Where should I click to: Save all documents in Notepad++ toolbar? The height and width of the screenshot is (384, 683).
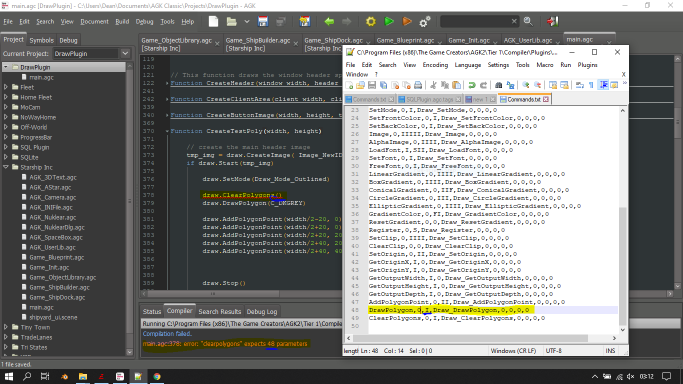pos(383,85)
